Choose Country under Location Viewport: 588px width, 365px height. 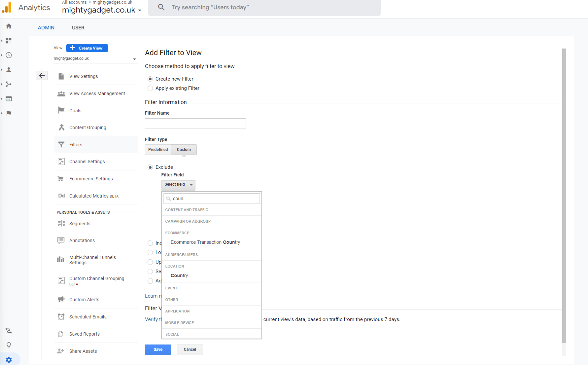(179, 275)
